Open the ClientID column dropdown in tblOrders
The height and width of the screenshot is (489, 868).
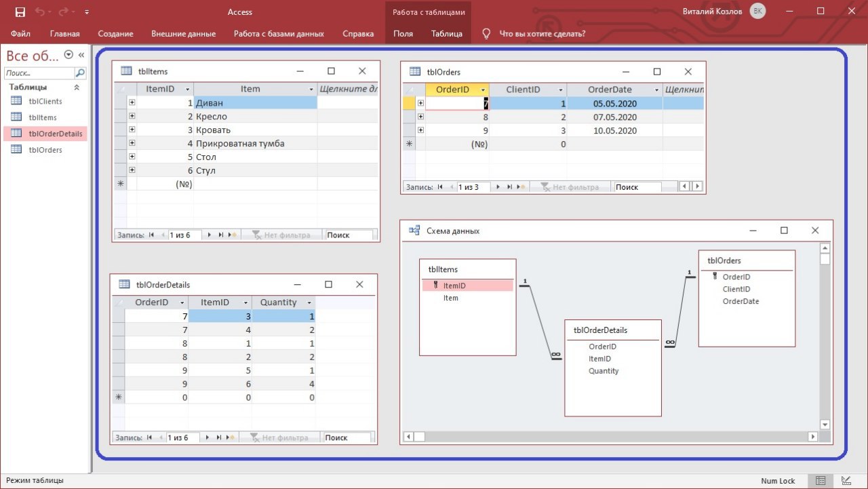pyautogui.click(x=561, y=90)
